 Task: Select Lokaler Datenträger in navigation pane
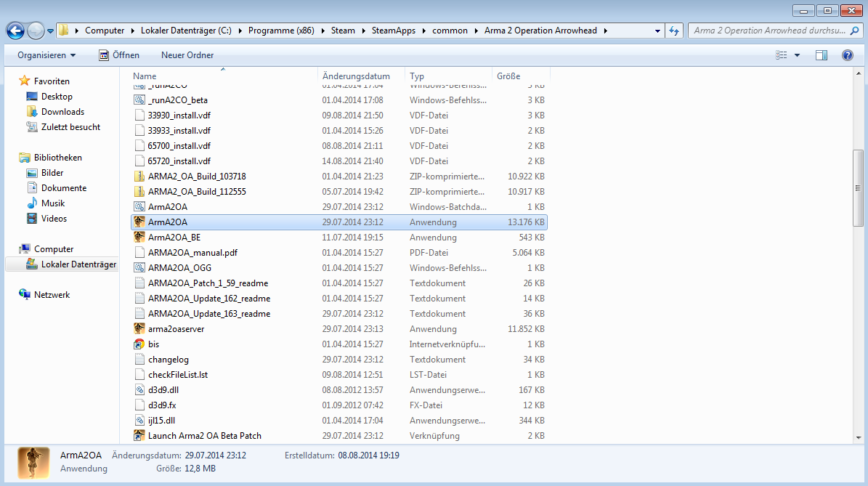[x=78, y=264]
